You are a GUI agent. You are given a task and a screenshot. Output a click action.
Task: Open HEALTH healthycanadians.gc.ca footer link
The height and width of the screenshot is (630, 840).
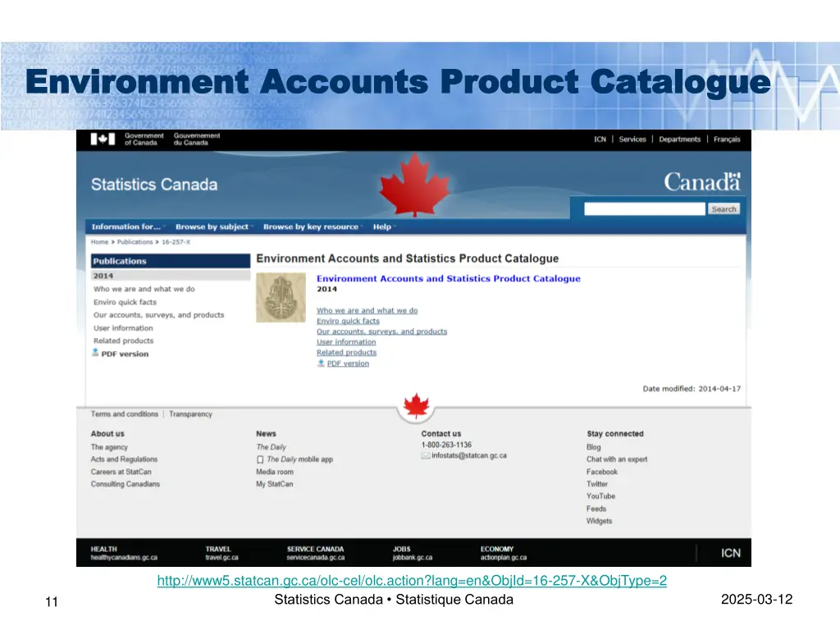coord(124,554)
